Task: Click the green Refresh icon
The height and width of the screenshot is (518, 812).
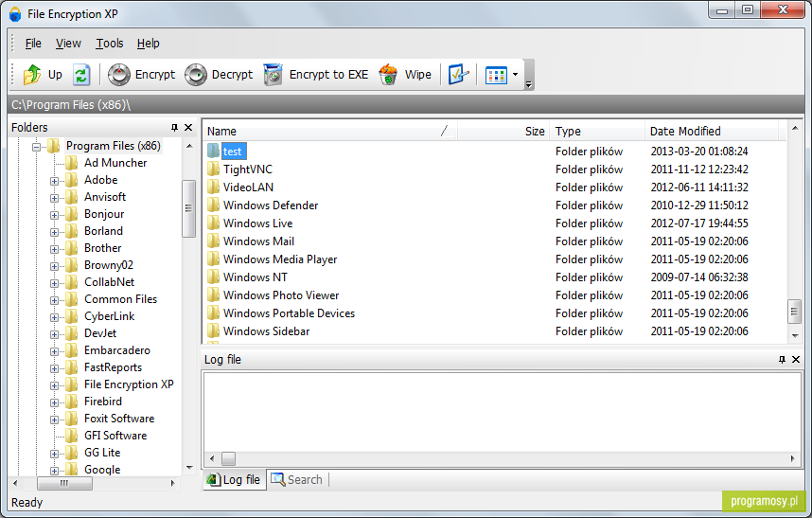Action: pos(81,75)
